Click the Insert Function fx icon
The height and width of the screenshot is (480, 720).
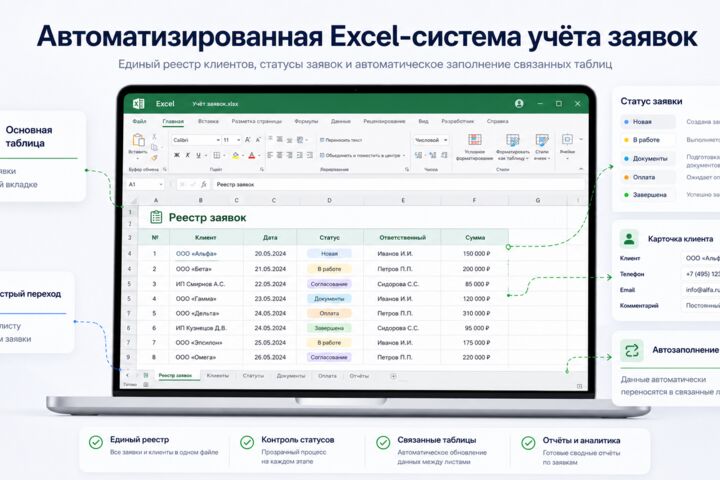coord(204,185)
